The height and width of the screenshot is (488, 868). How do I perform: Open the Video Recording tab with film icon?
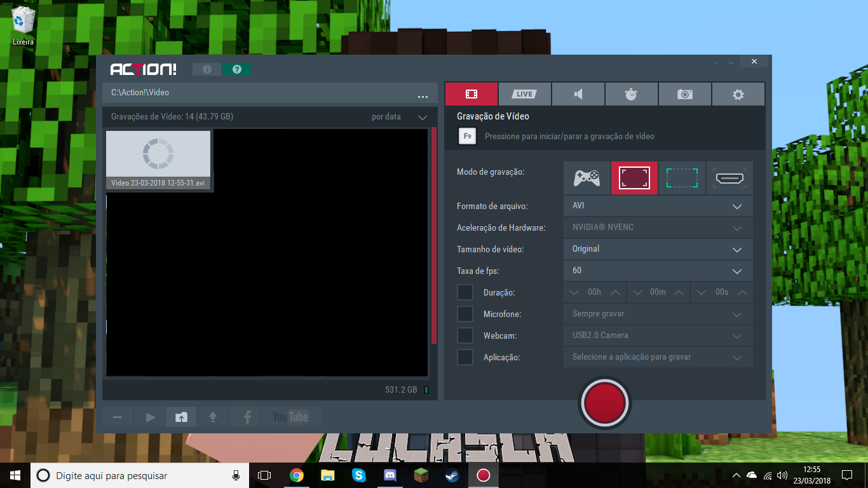pyautogui.click(x=471, y=94)
